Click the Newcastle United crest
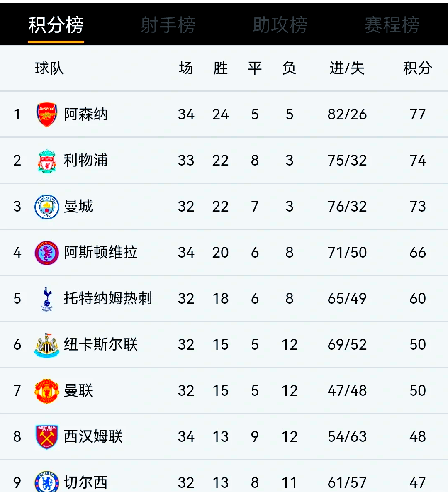The width and height of the screenshot is (448, 492). tap(47, 345)
